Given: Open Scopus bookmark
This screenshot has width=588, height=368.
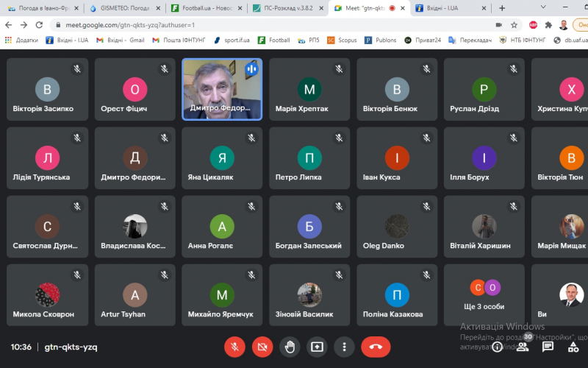Looking at the screenshot, I should [x=342, y=40].
